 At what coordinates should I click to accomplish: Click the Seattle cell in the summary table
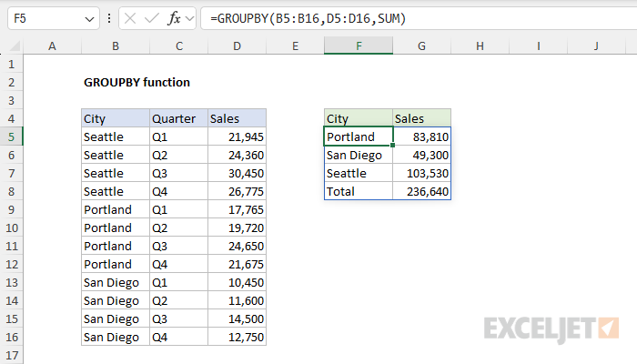[359, 174]
